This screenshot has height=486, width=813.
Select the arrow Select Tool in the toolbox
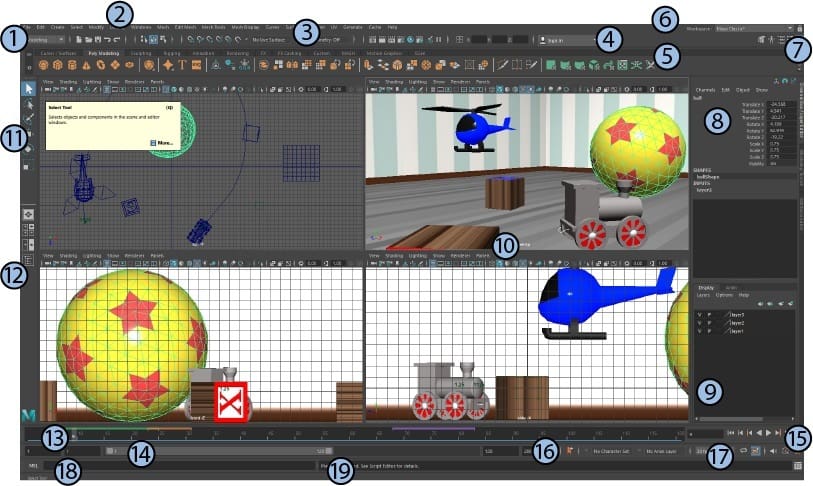pyautogui.click(x=29, y=89)
